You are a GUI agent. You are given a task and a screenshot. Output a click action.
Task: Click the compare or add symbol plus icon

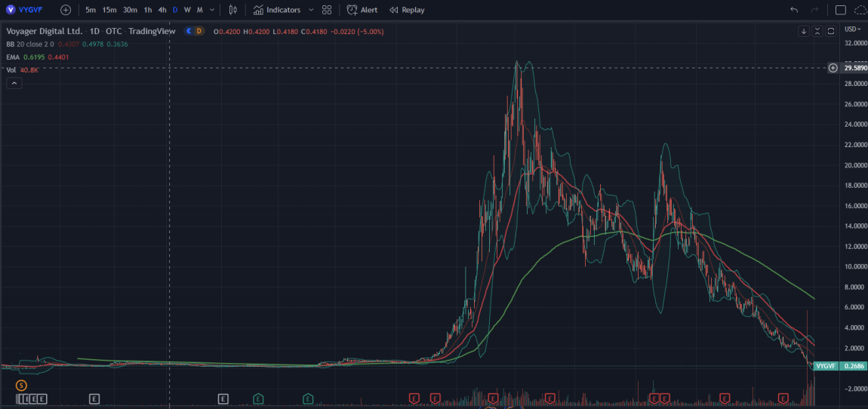coord(66,10)
